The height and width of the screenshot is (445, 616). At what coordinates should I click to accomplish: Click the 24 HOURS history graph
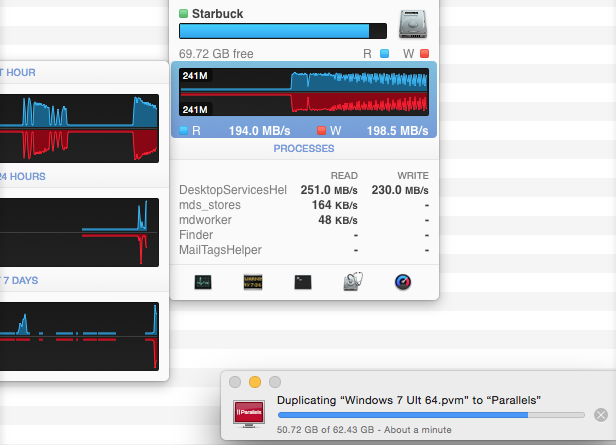(79, 233)
